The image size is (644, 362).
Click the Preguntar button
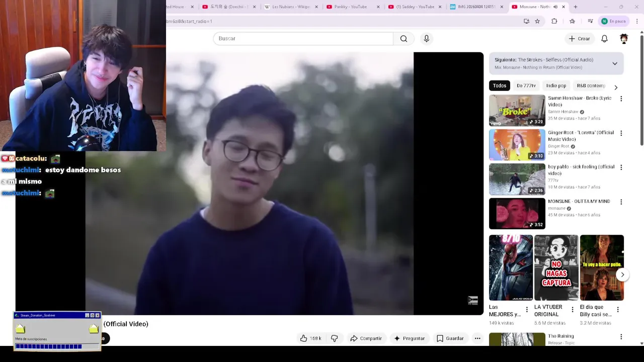[409, 338]
